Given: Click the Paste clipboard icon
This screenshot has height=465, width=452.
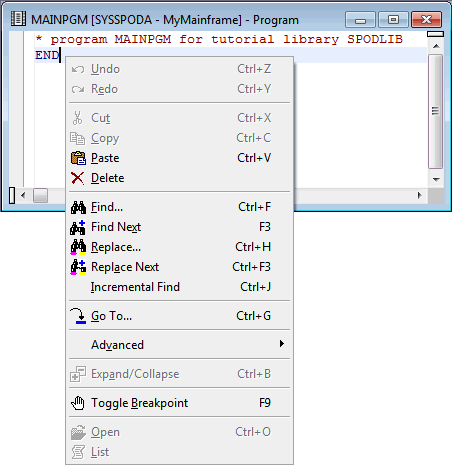Looking at the screenshot, I should coord(78,158).
